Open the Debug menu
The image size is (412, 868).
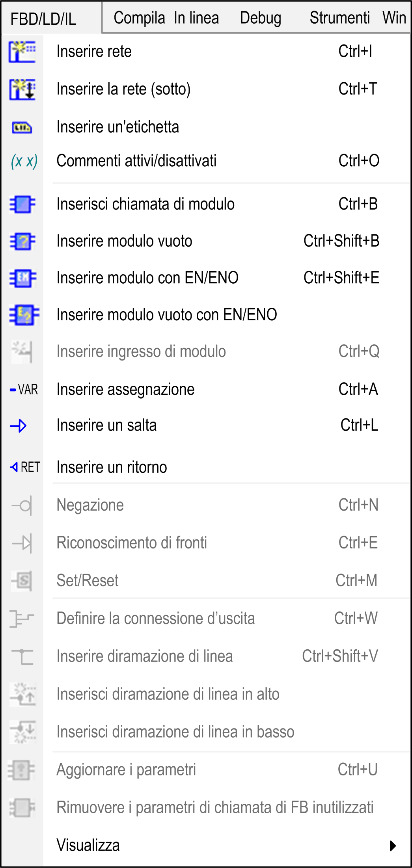[261, 18]
